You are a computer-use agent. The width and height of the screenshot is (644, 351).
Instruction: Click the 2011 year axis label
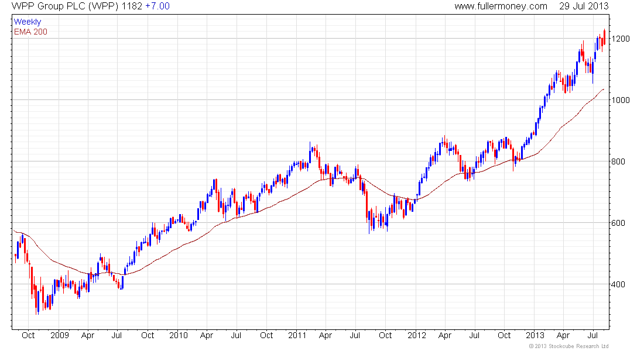297,335
